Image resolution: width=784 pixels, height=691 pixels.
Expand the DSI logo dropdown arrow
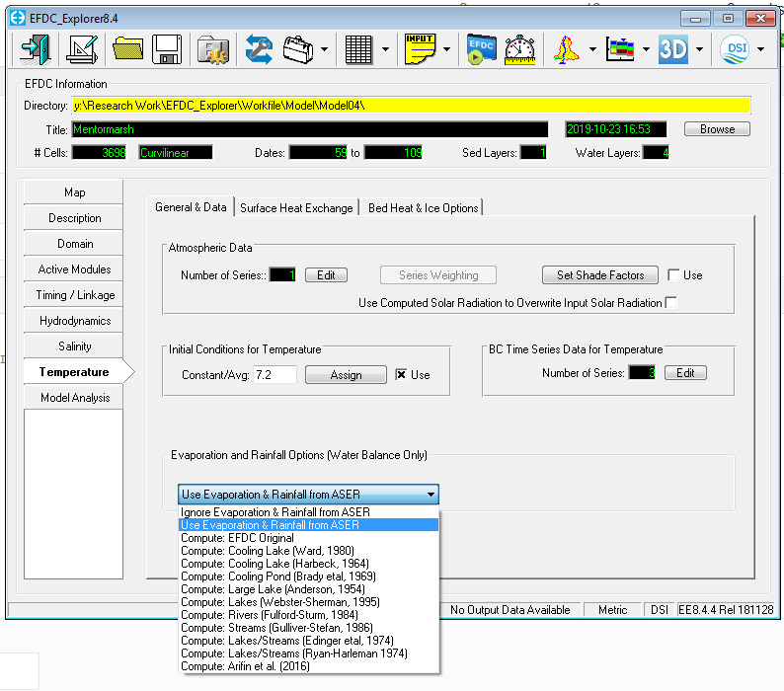coord(760,49)
